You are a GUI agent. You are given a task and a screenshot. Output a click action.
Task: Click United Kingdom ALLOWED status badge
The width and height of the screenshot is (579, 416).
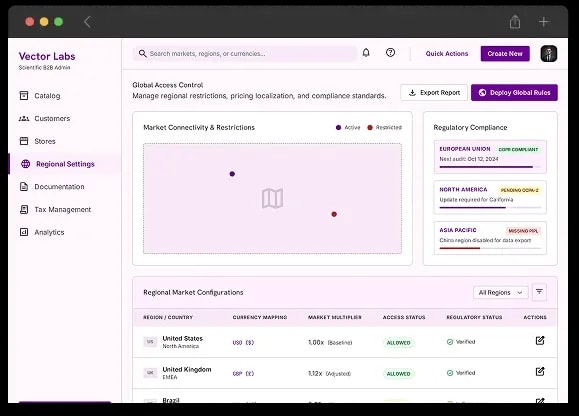point(398,374)
